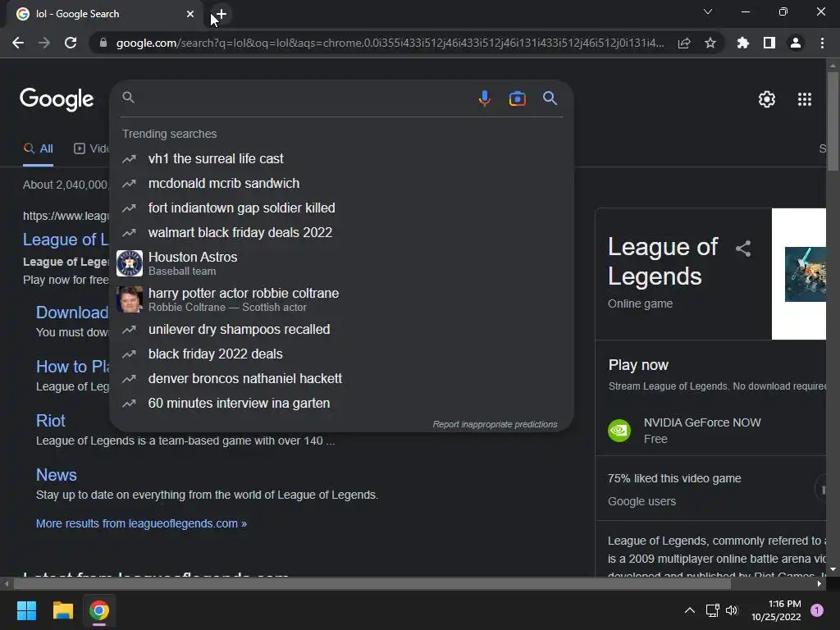Open the Google apps grid
Image resolution: width=840 pixels, height=630 pixels.
coord(804,99)
